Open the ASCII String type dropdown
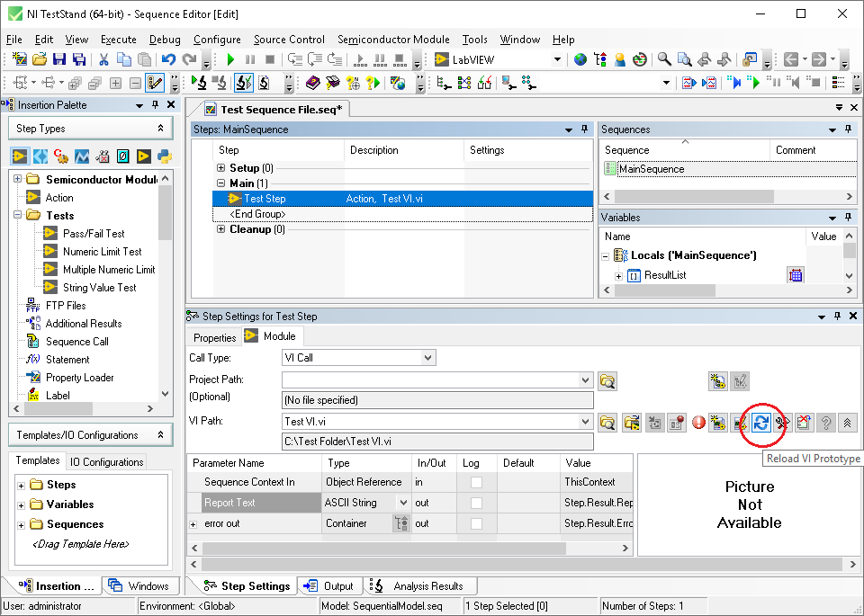The height and width of the screenshot is (616, 864). coord(403,503)
